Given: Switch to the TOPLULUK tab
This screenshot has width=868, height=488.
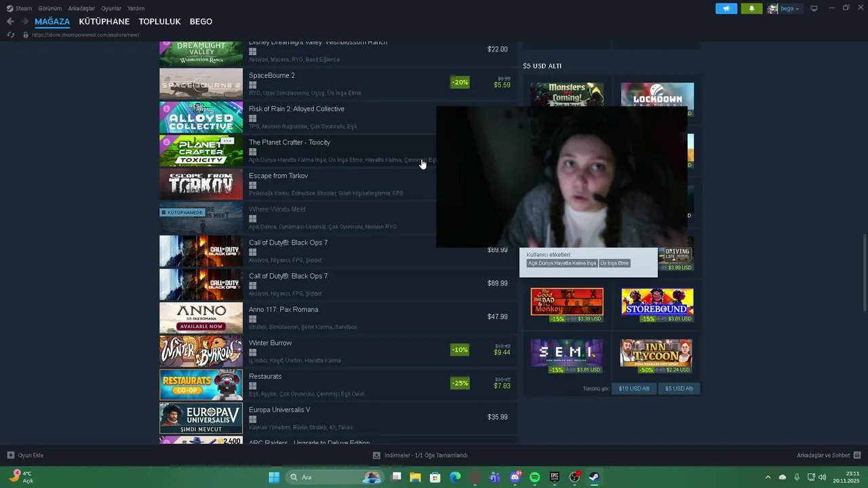Looking at the screenshot, I should click(x=159, y=22).
